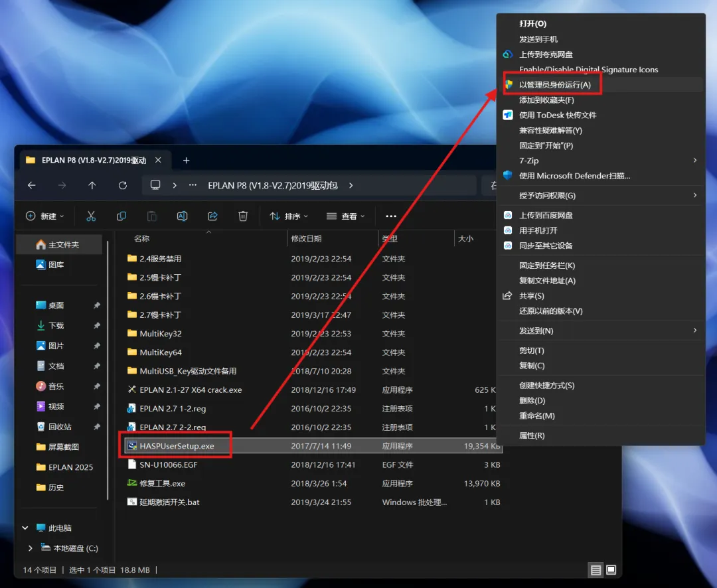The image size is (717, 588).
Task: Open a new tab with the plus button
Action: tap(186, 161)
